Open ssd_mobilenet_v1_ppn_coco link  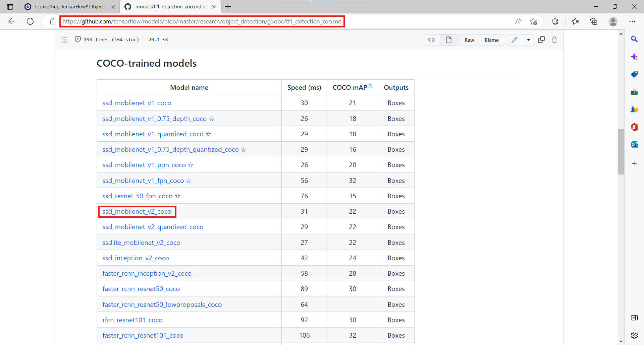tap(144, 165)
